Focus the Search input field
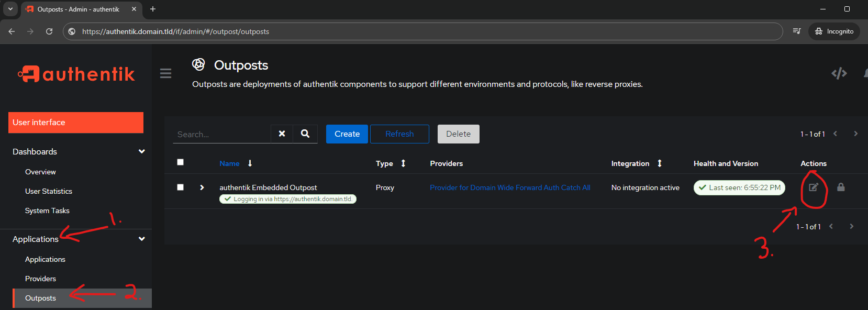This screenshot has height=310, width=868. click(222, 134)
